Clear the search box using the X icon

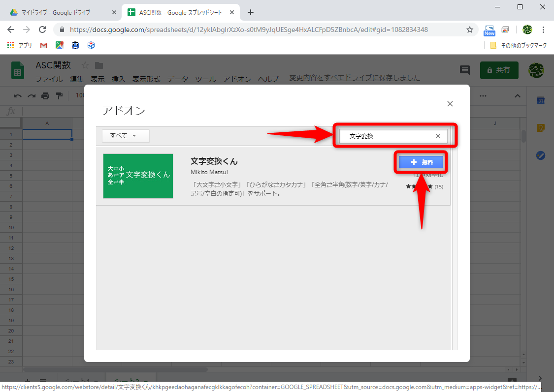point(437,136)
